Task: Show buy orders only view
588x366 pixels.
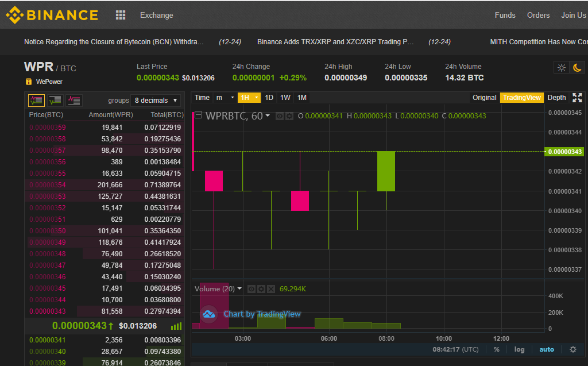Action: [55, 100]
